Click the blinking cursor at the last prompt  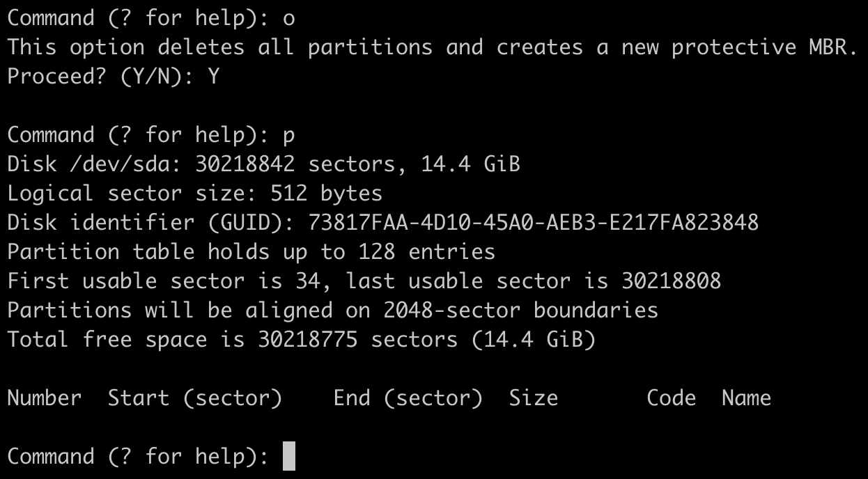coord(289,457)
